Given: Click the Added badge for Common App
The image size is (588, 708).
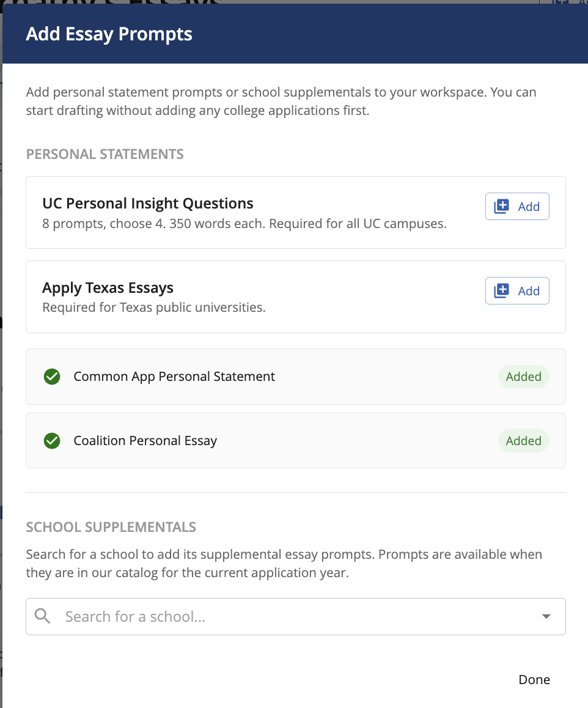Looking at the screenshot, I should (523, 377).
